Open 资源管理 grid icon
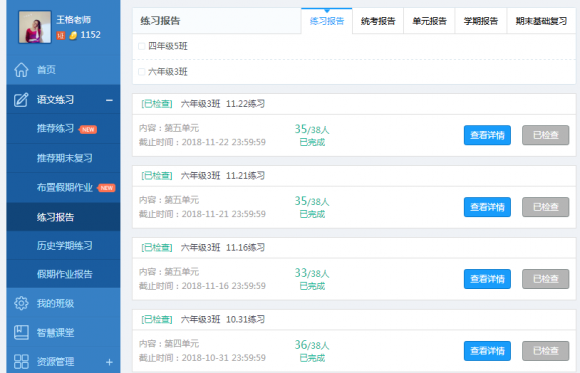 tap(21, 362)
